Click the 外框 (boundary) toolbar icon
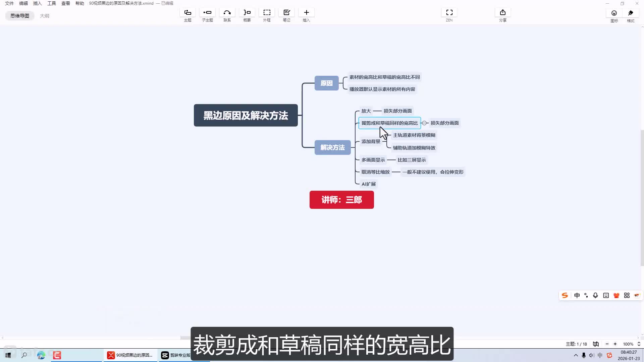The image size is (644, 362). point(267,13)
